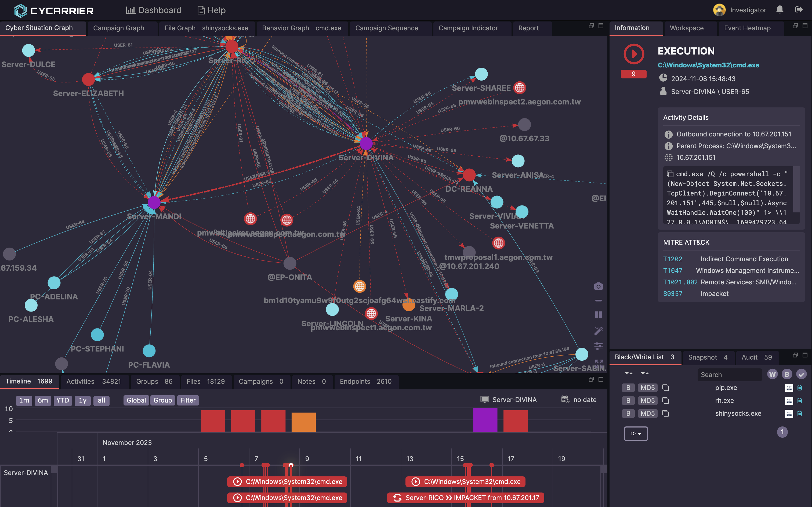812x507 pixels.
Task: Toggle the checkmark filter button
Action: (801, 374)
